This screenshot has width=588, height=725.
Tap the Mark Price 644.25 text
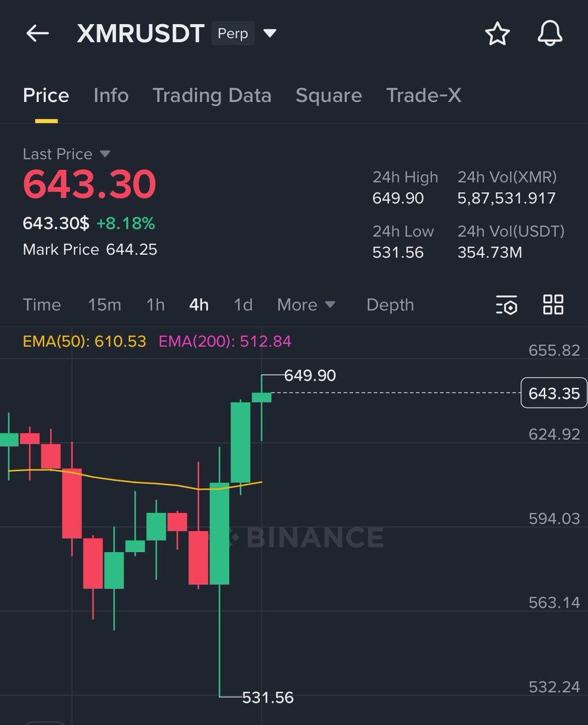(90, 249)
